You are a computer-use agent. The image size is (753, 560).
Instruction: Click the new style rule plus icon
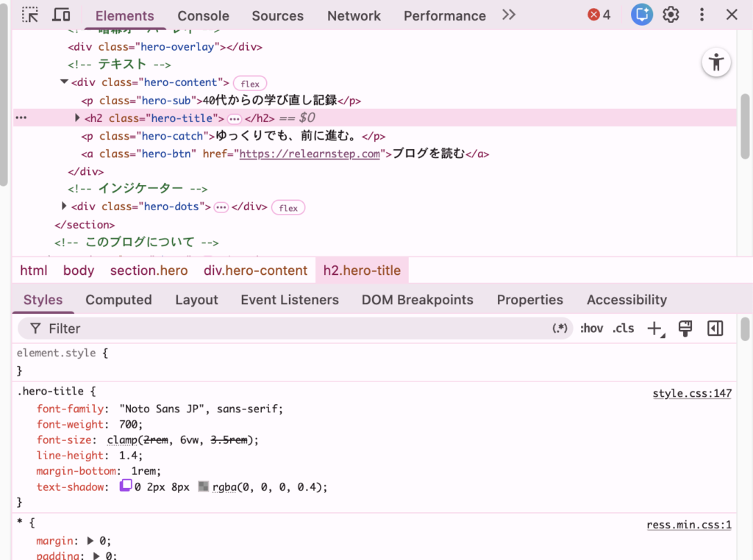click(655, 329)
